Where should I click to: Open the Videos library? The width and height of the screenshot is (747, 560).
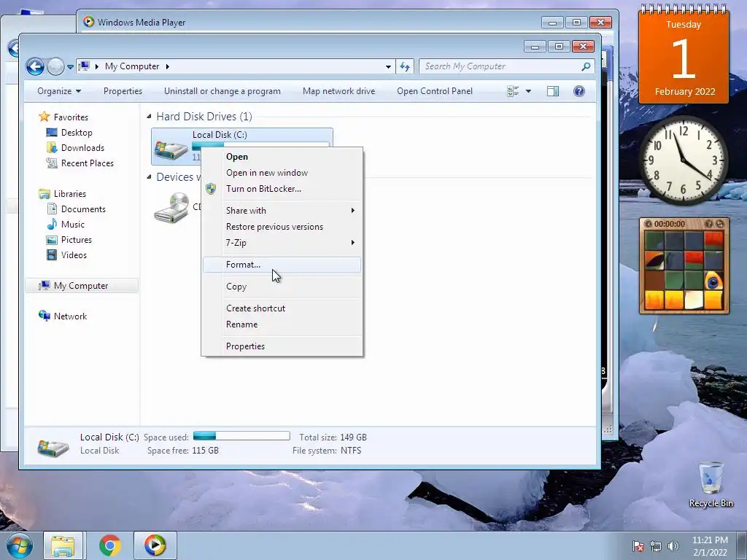tap(74, 254)
